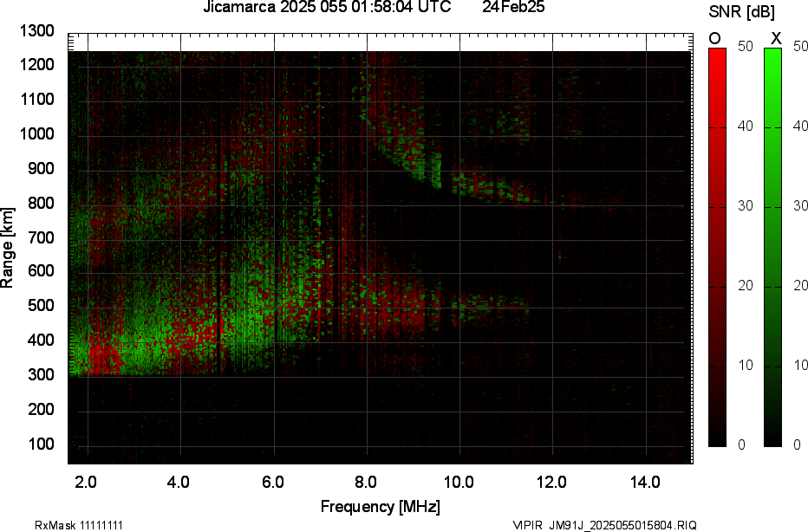Click the 1200 range tick label
The width and height of the screenshot is (808, 532).
coord(37,65)
